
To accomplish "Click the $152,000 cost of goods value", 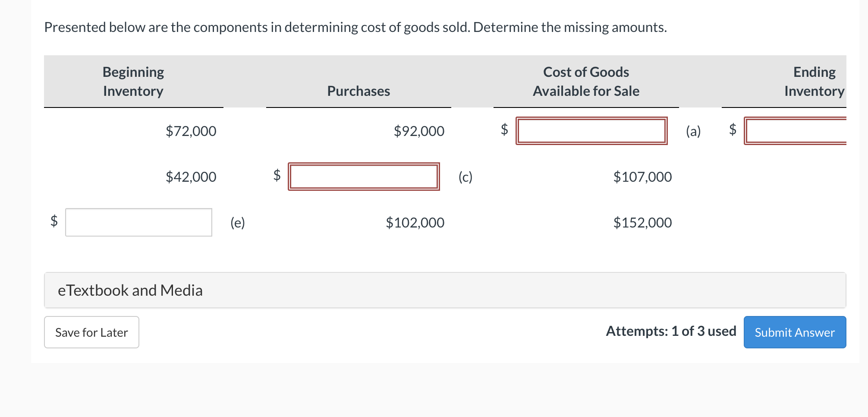I will pos(642,222).
